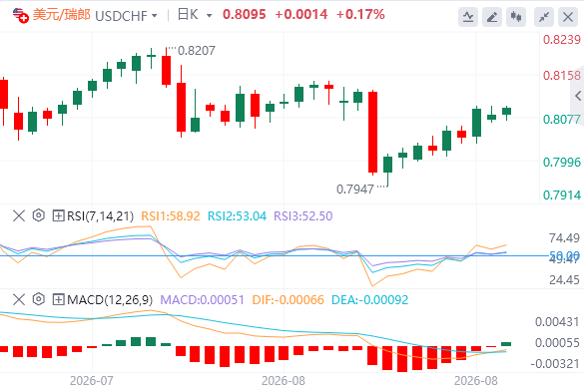Screen dimensions: 584x392
Task: Remove the RSI indicator panel
Action: (19, 215)
